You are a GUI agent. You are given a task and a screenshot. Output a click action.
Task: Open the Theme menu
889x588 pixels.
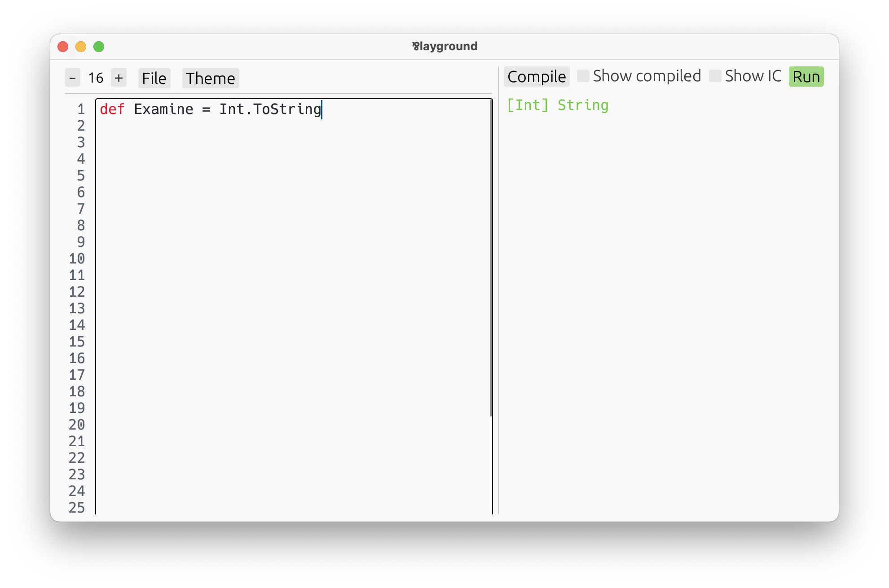coord(211,78)
